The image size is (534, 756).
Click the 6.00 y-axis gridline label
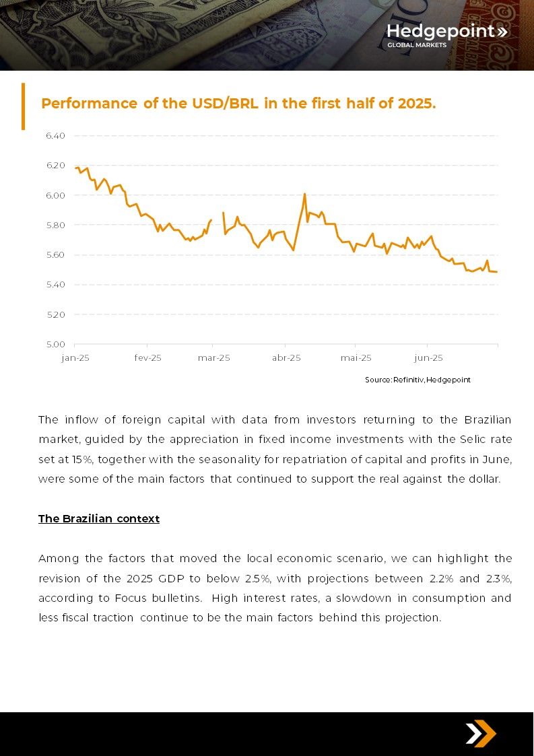tap(55, 195)
